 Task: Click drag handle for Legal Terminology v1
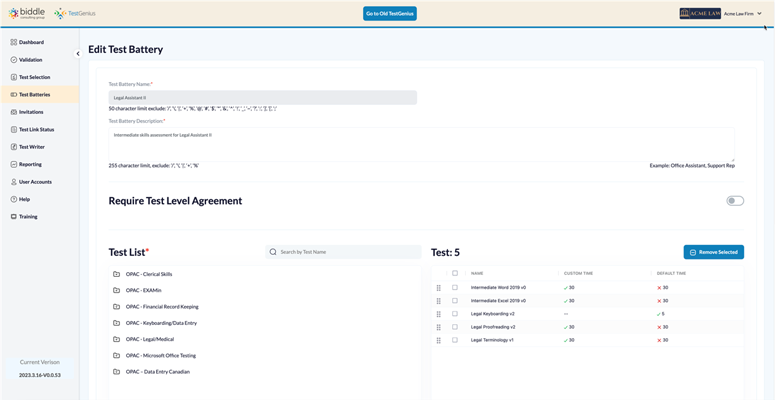438,340
